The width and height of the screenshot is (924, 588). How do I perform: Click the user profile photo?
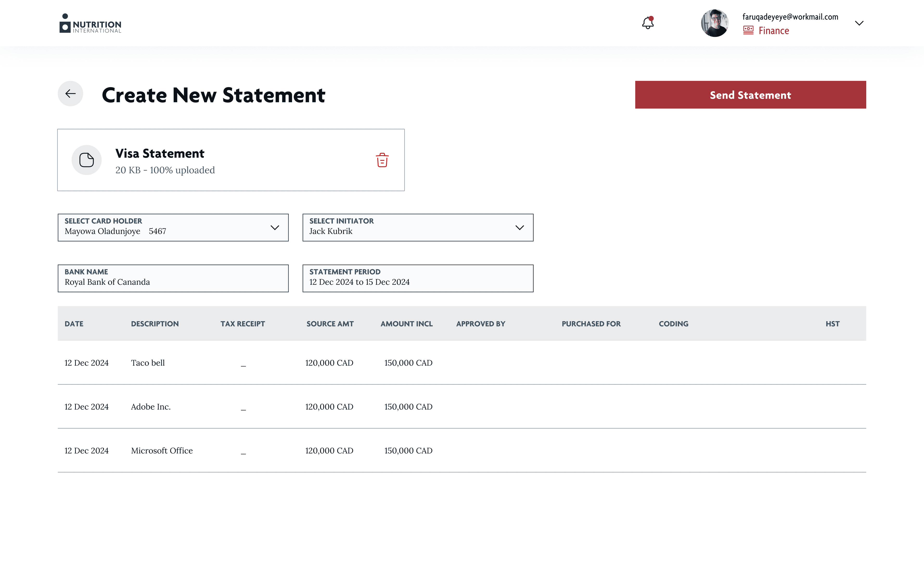coord(714,23)
